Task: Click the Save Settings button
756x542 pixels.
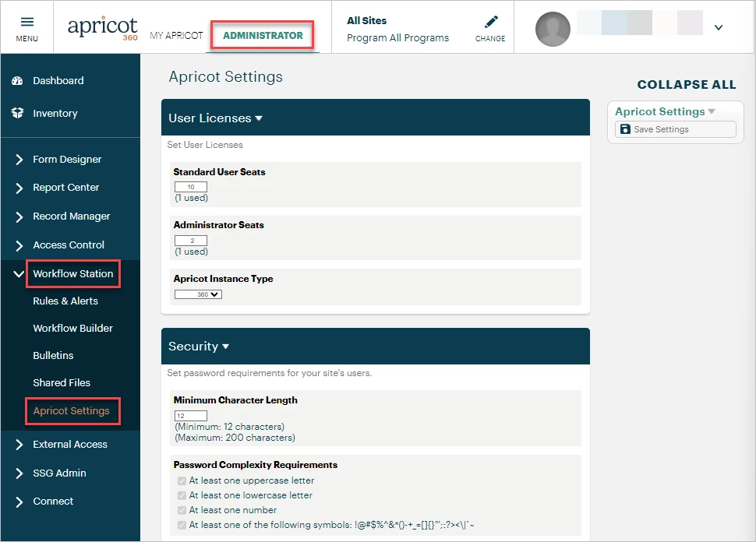Action: pos(676,129)
